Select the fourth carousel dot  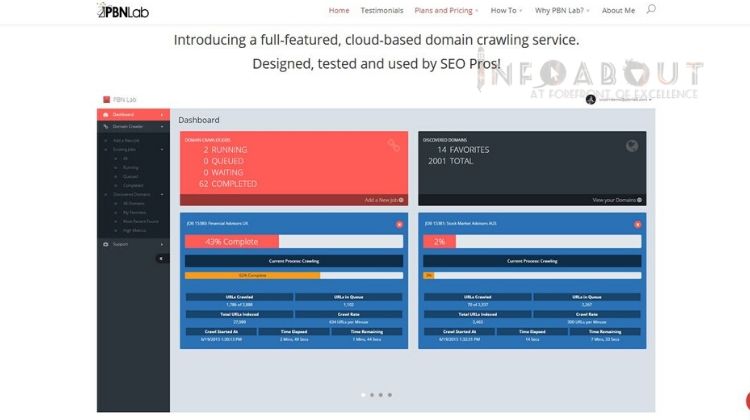tap(390, 395)
